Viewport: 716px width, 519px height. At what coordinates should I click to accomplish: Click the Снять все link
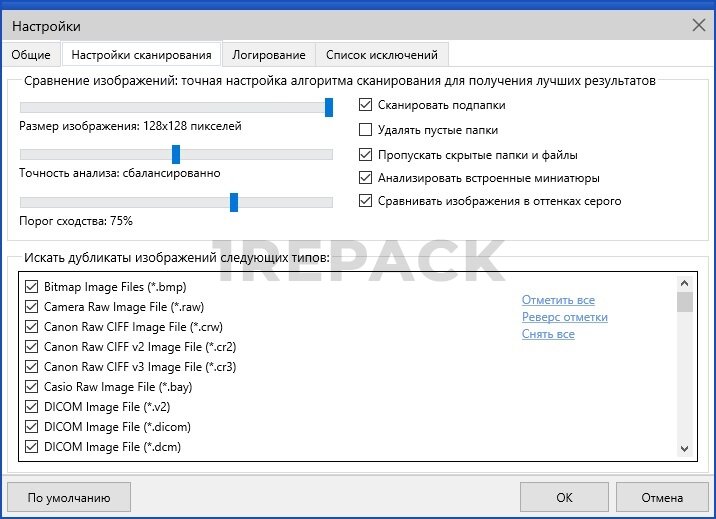[x=548, y=334]
